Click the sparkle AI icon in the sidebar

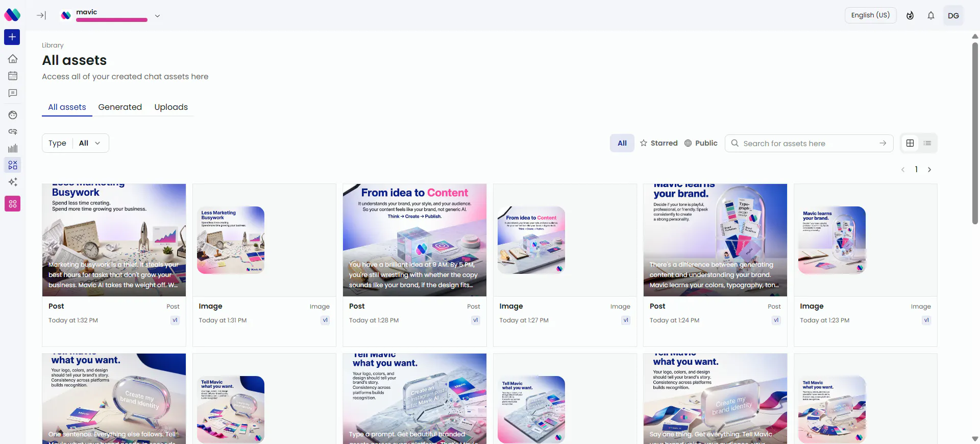pos(13,182)
